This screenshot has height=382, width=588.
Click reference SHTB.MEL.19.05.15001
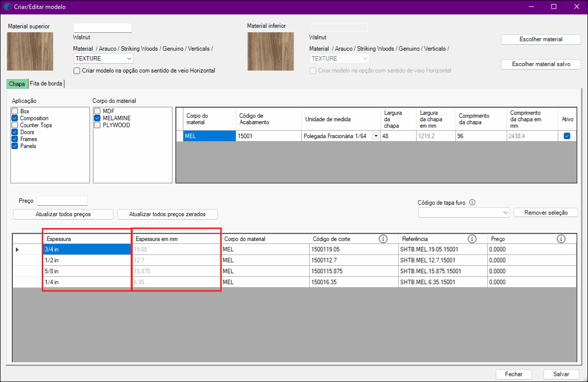click(442, 250)
